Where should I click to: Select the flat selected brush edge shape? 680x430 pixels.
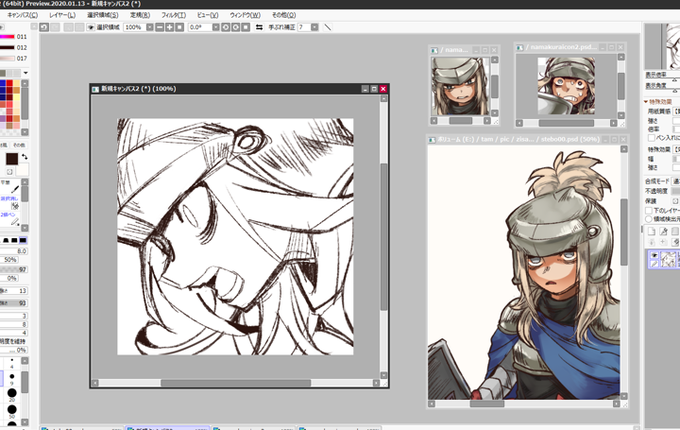(23, 240)
